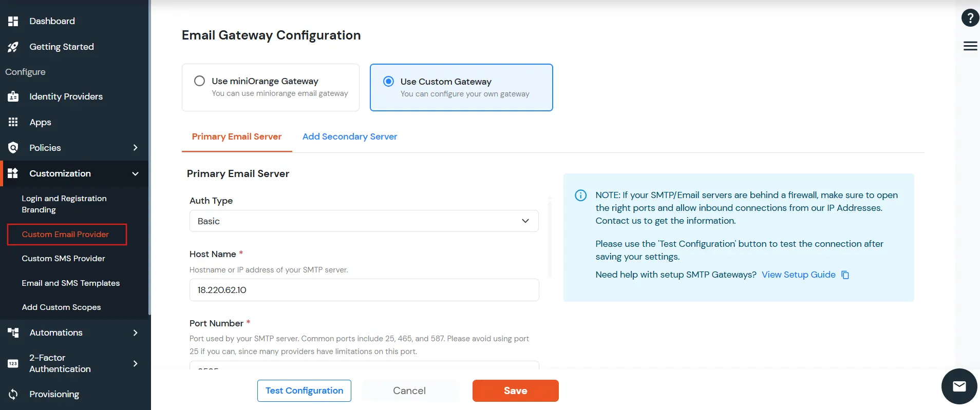
Task: Open the Auth Type Basic dropdown
Action: [x=364, y=221]
